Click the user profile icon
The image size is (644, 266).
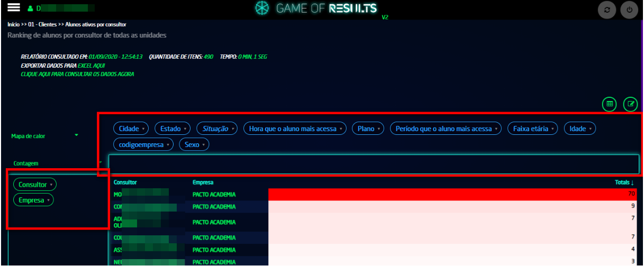pos(30,9)
